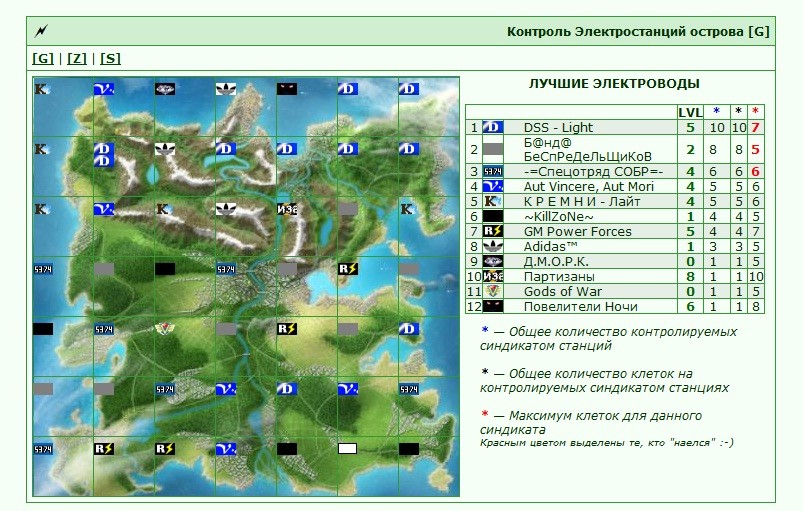Select the gray station in the map's third row
This screenshot has height=511, width=803.
point(348,209)
